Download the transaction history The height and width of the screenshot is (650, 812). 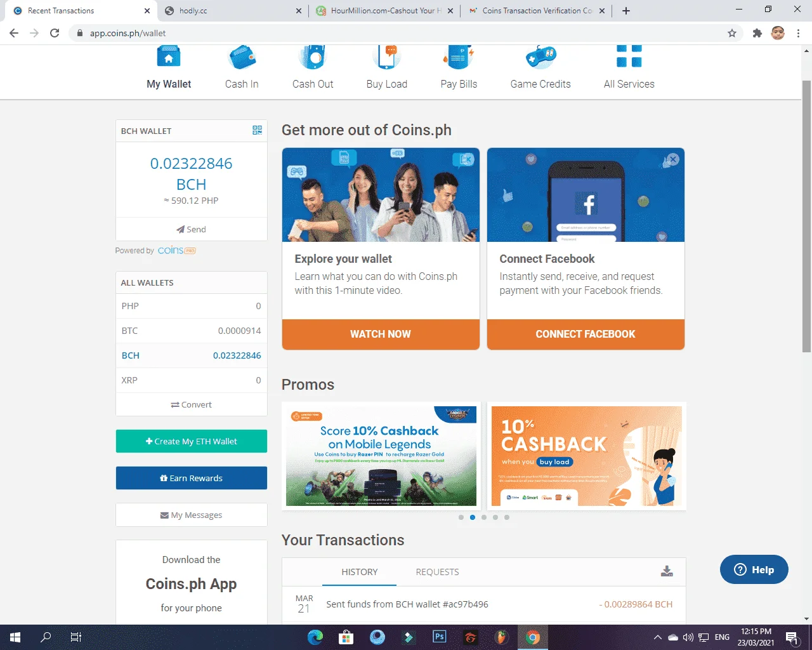(667, 571)
